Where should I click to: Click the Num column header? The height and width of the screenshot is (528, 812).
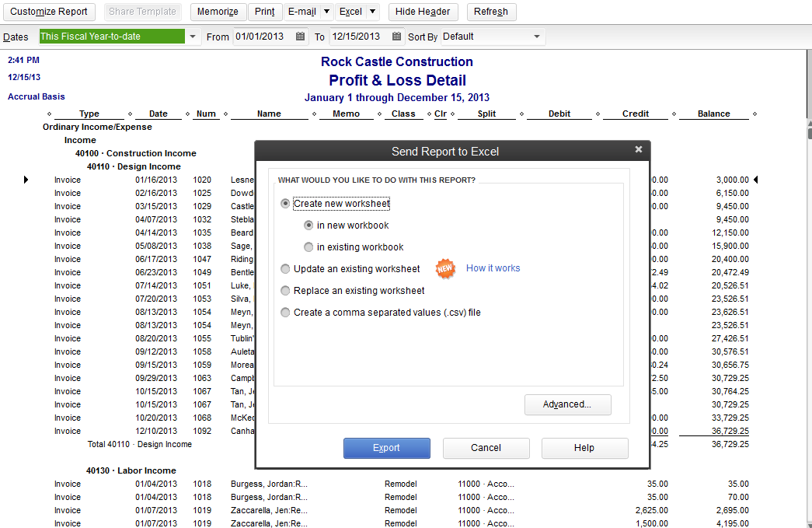tap(206, 114)
